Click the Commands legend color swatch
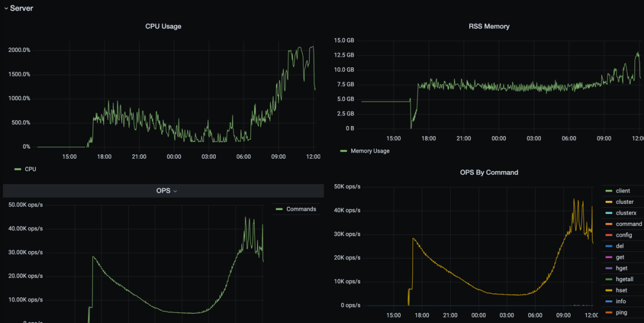This screenshot has height=323, width=644. tap(279, 209)
